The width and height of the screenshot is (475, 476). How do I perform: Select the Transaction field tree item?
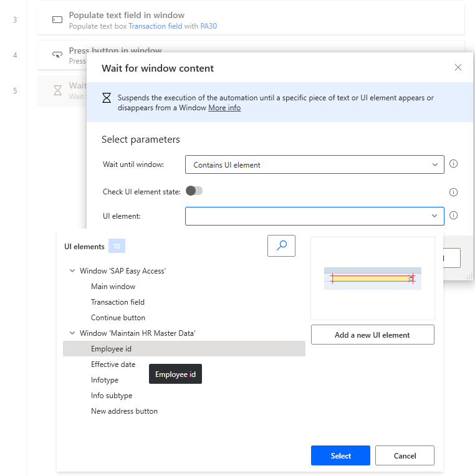tap(184, 302)
